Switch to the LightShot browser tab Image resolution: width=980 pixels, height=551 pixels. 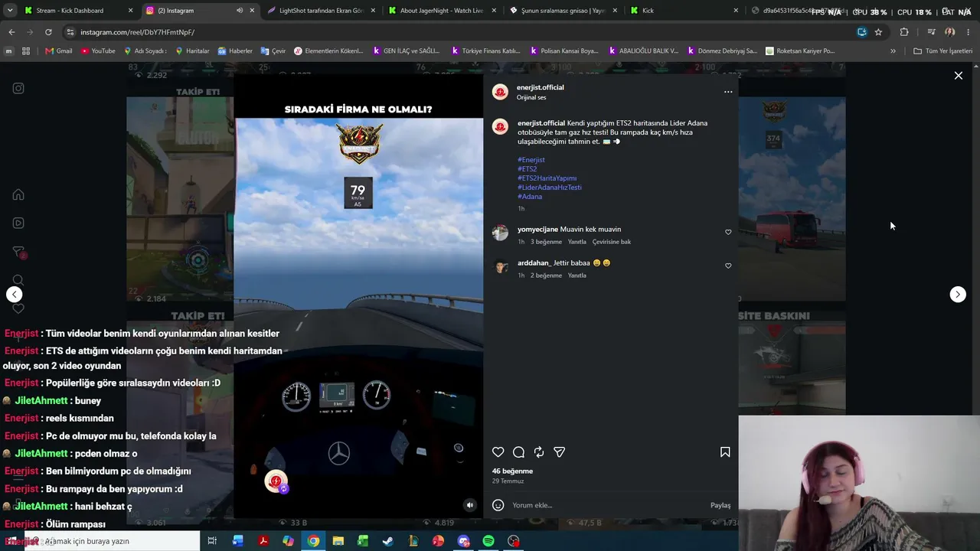coord(322,11)
